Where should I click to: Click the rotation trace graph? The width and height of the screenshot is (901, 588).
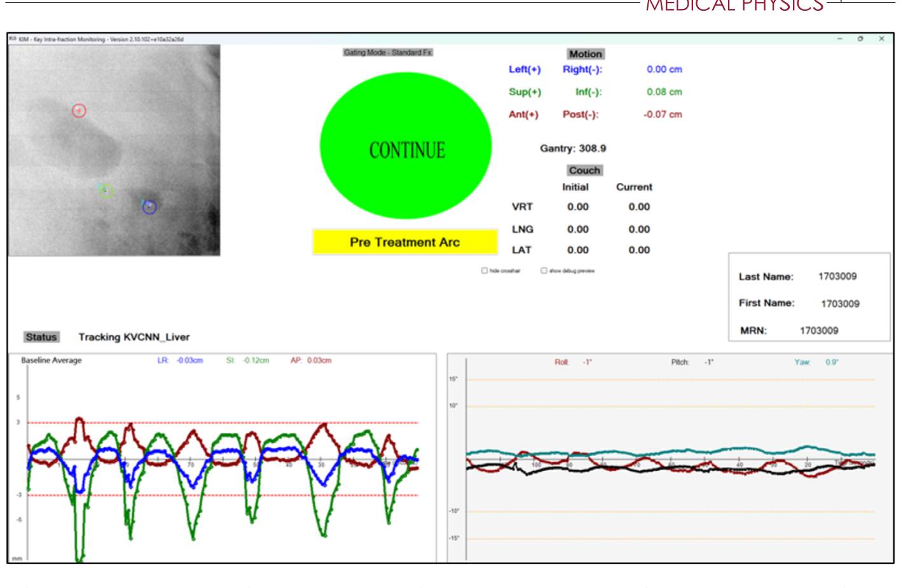(x=670, y=458)
